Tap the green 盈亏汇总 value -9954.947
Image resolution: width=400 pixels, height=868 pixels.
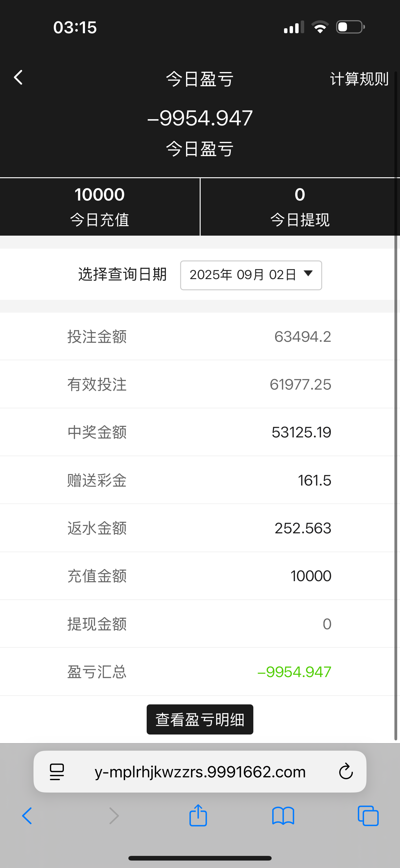coord(294,672)
